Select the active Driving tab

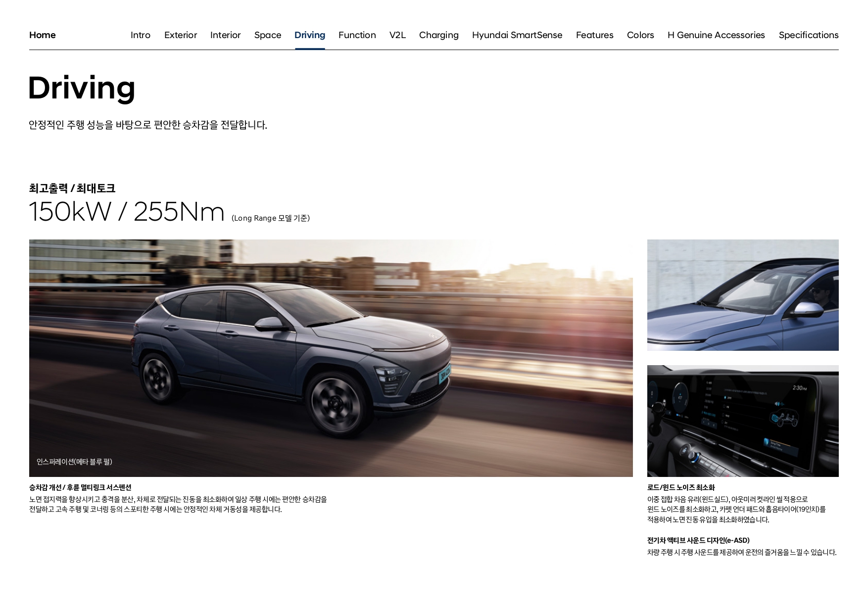310,35
